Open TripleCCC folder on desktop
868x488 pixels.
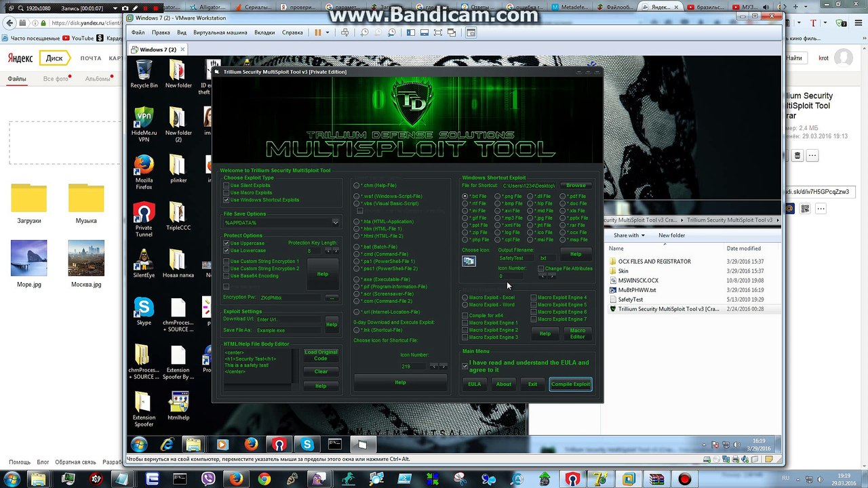[178, 216]
